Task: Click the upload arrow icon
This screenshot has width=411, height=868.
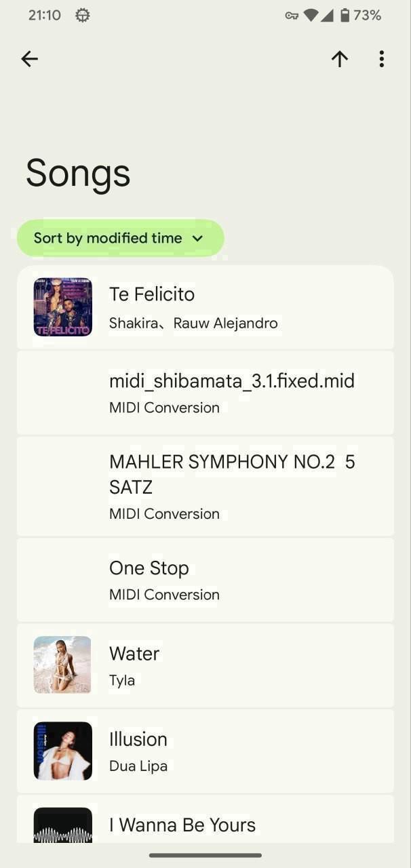Action: (339, 59)
